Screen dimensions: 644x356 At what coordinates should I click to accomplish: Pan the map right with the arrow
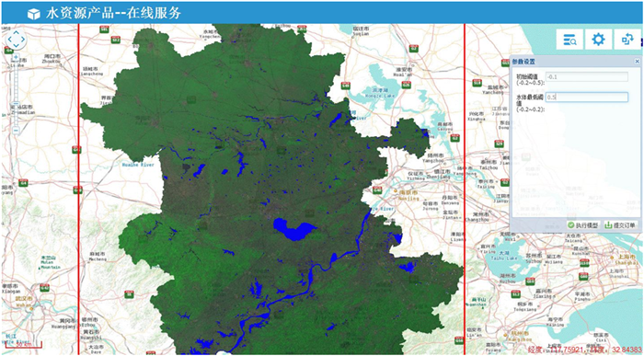(23, 40)
